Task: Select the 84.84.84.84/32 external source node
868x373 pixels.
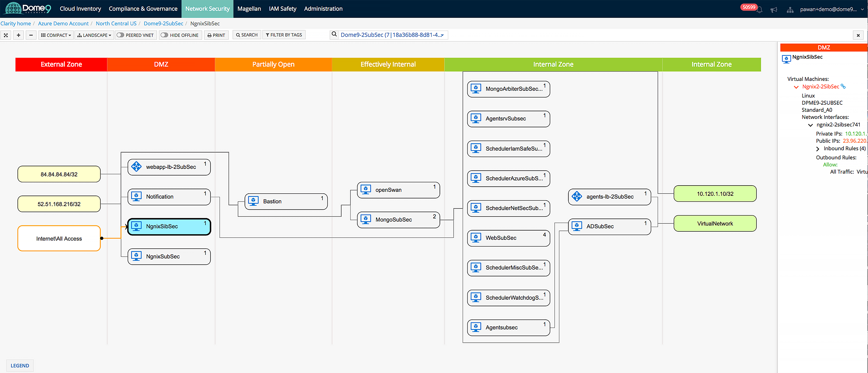Action: tap(59, 174)
